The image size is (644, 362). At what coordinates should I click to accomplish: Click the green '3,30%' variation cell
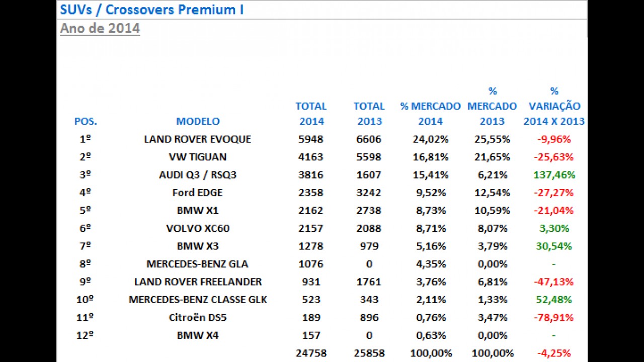pos(554,228)
